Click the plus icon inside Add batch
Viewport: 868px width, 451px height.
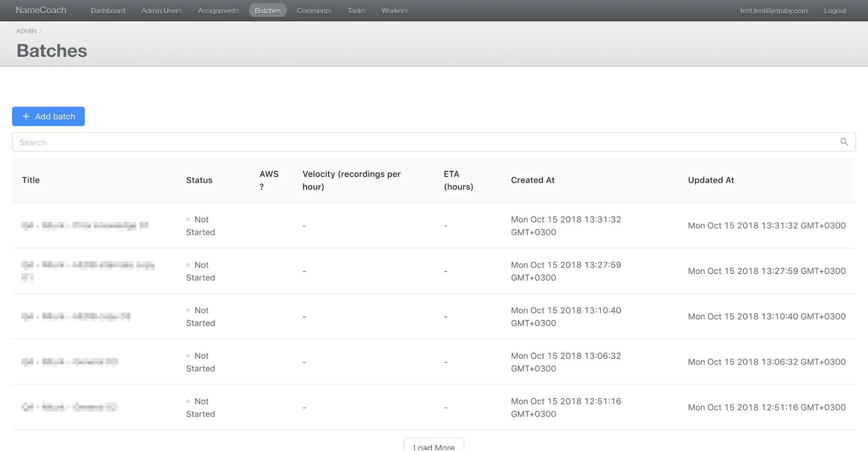pos(26,116)
